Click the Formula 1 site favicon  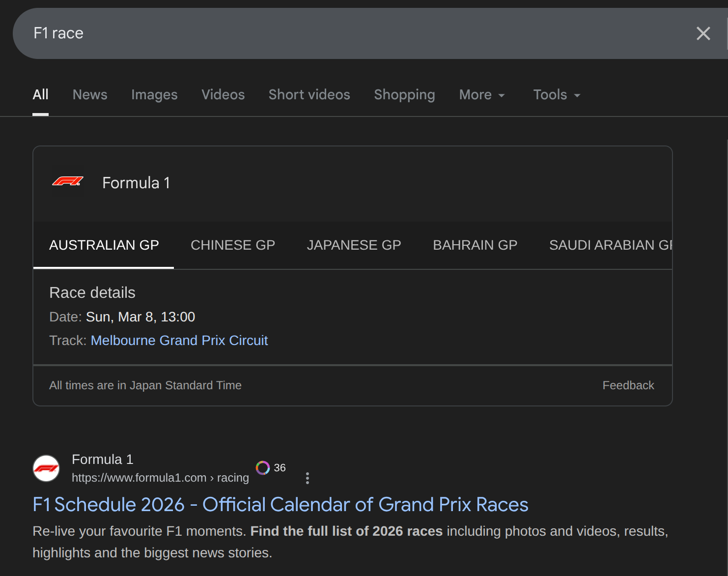pos(46,468)
